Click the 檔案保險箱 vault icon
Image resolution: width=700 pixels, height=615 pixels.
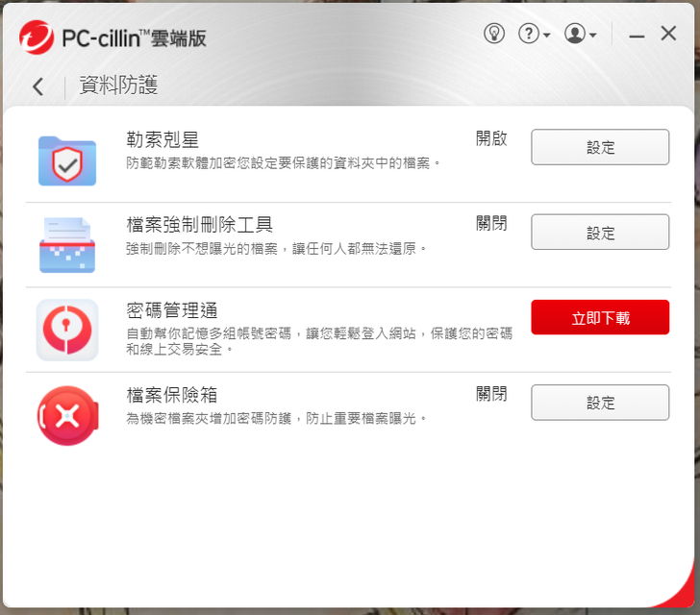67,415
